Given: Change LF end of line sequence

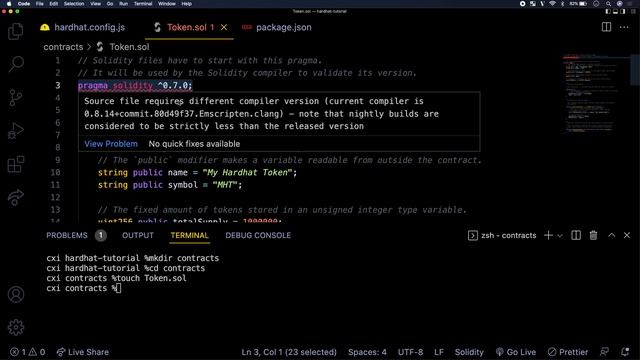Looking at the screenshot, I should pyautogui.click(x=439, y=352).
